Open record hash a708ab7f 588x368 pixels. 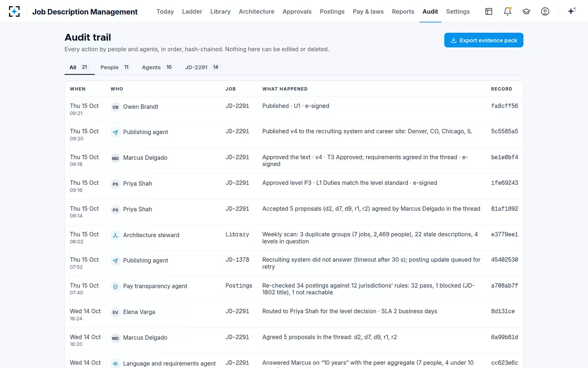(504, 285)
